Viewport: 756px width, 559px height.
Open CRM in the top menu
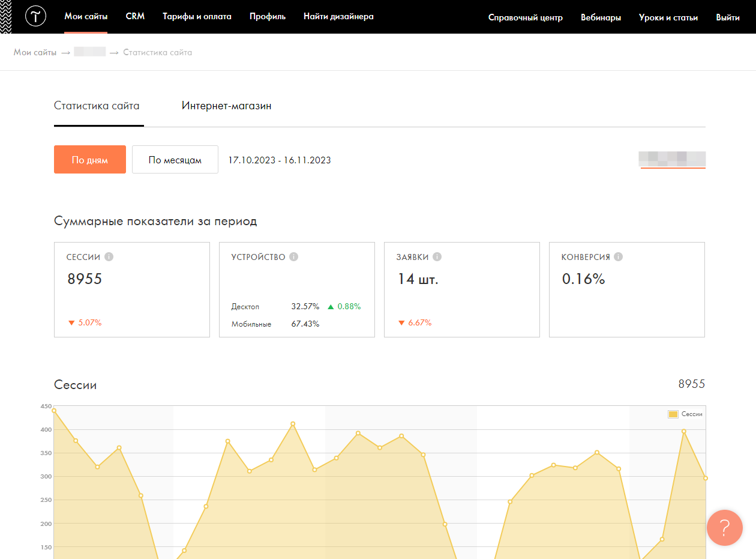[135, 17]
